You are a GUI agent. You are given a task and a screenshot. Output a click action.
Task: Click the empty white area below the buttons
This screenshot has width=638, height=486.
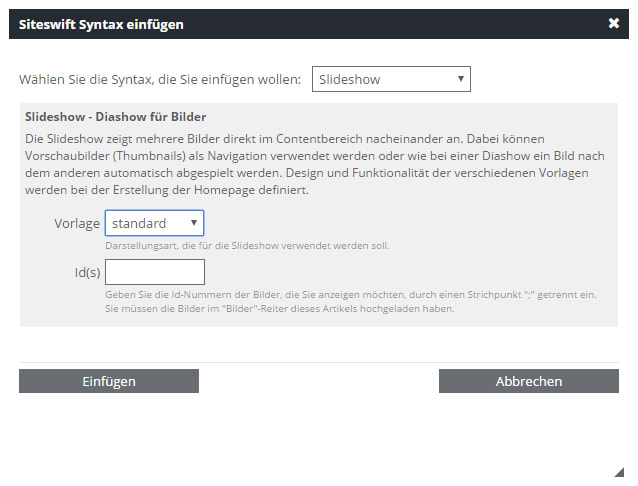tap(318, 435)
